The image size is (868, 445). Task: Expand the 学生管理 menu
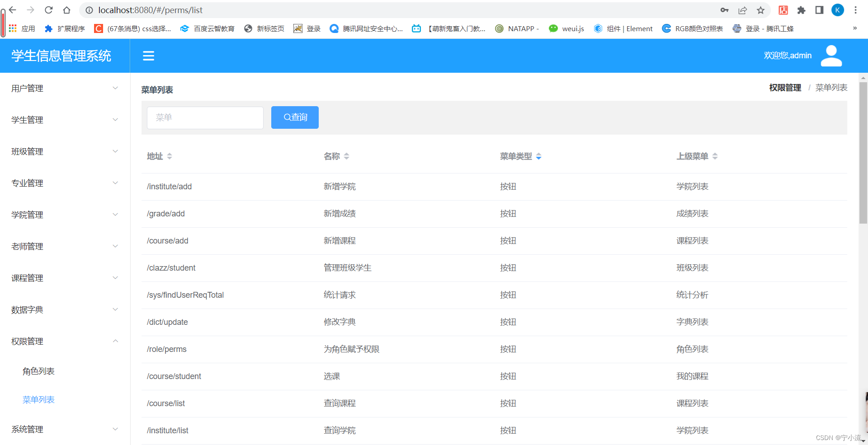65,120
